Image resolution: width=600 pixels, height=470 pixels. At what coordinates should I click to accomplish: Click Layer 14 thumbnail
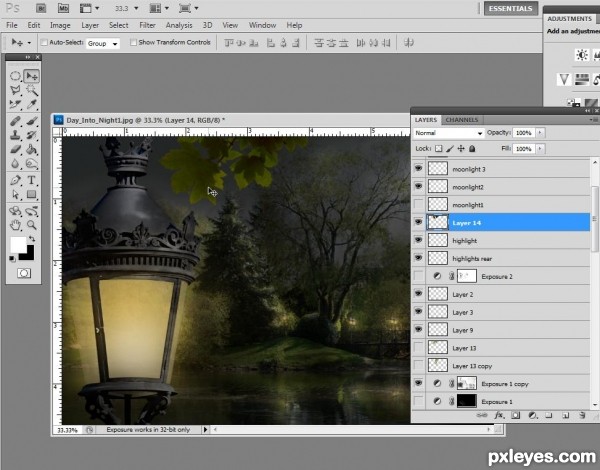click(x=437, y=222)
